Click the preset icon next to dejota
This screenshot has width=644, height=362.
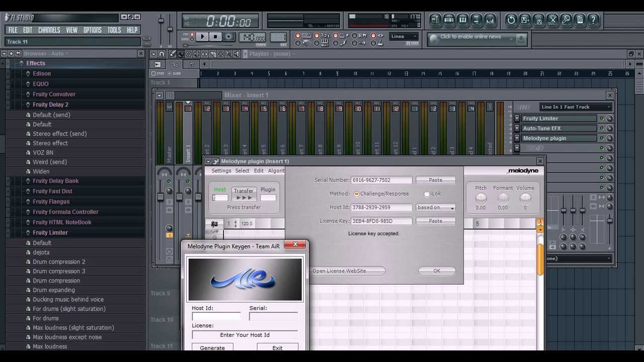[x=28, y=252]
